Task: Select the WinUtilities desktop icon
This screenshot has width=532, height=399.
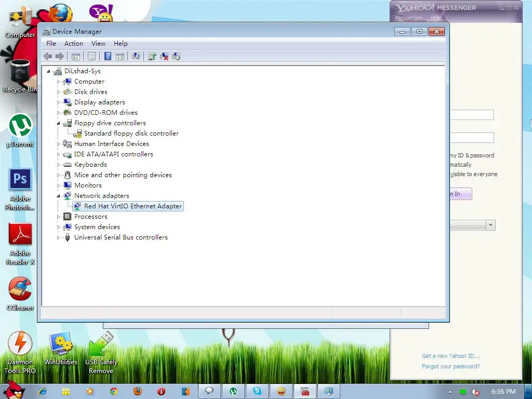Action: point(61,349)
